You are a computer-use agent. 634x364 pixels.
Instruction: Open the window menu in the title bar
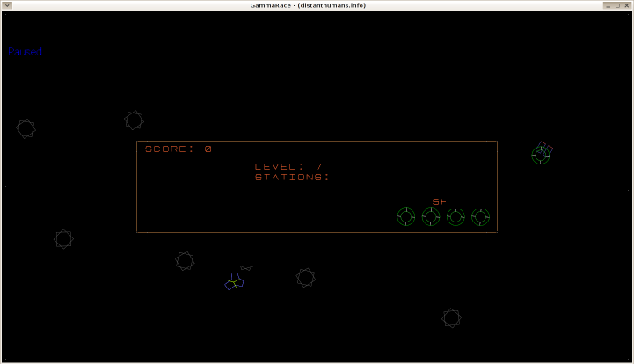pos(6,5)
